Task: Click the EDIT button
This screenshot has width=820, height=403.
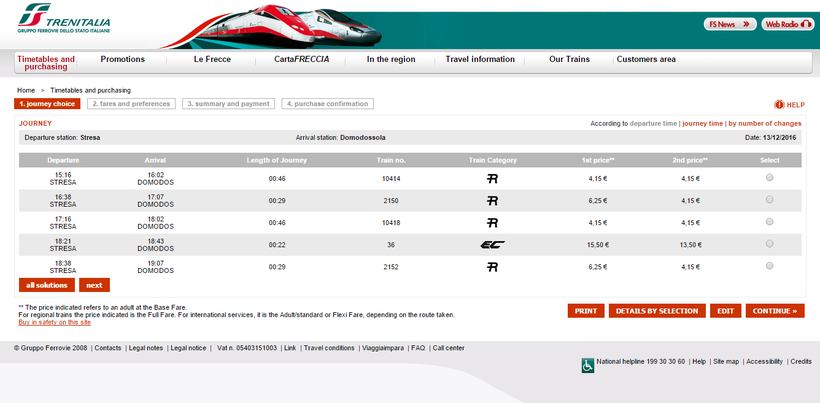Action: pyautogui.click(x=725, y=311)
